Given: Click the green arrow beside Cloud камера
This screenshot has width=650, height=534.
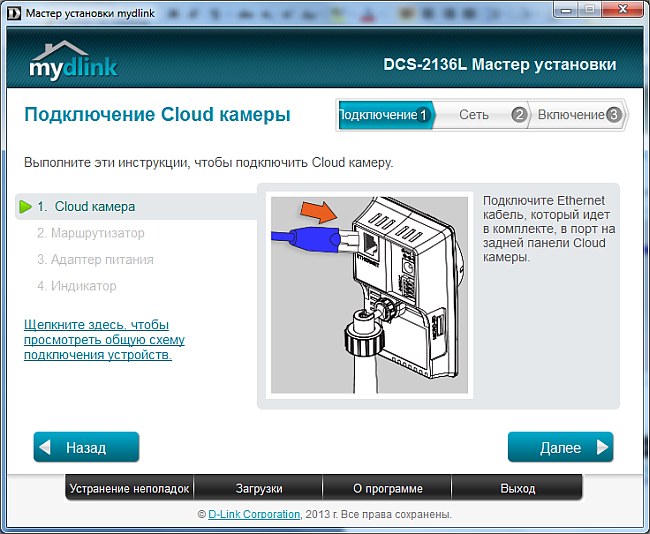Looking at the screenshot, I should 25,207.
